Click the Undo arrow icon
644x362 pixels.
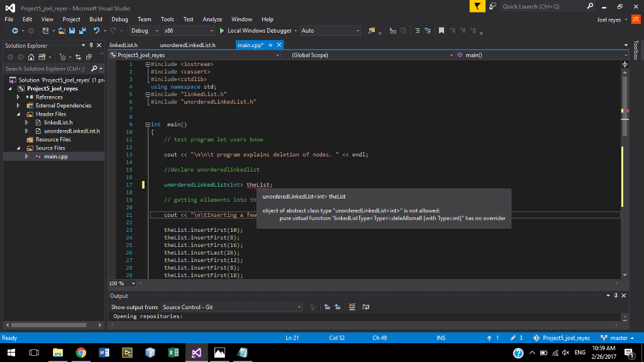tap(96, 31)
